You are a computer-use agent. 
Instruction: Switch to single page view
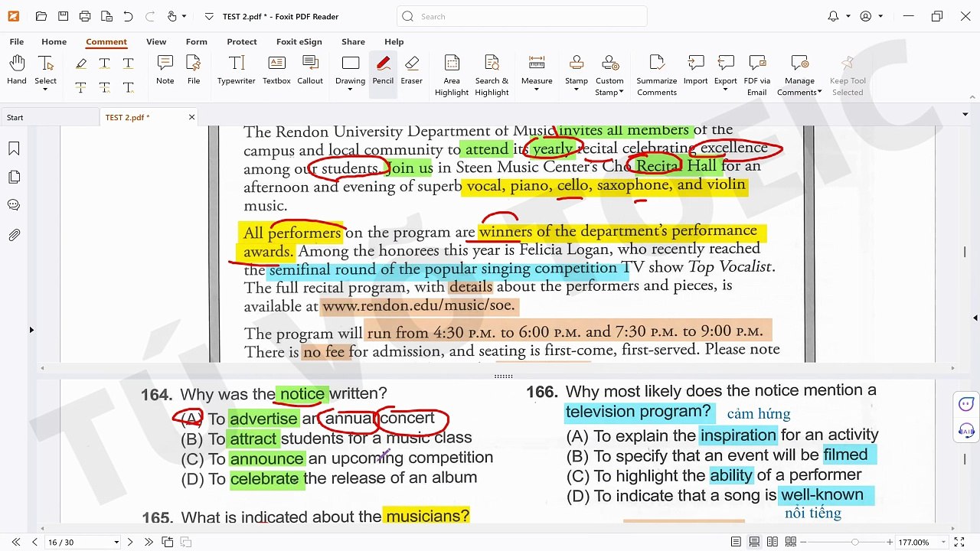click(x=737, y=542)
